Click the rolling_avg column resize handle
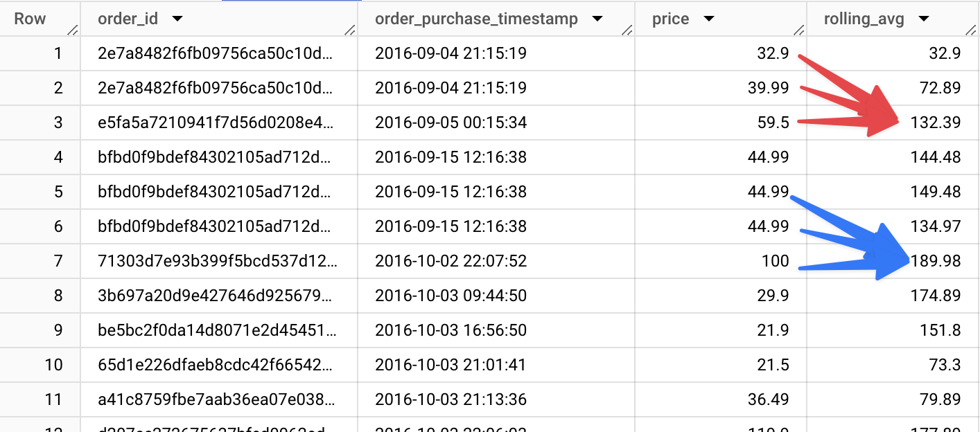 (971, 30)
